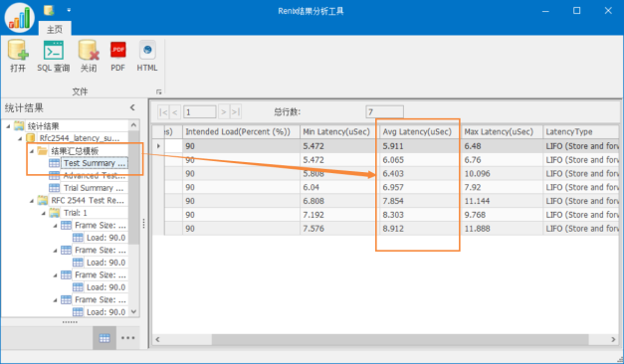The width and height of the screenshot is (624, 364).
Task: Collapse the 结果汇总模板 folder
Action: (x=32, y=151)
